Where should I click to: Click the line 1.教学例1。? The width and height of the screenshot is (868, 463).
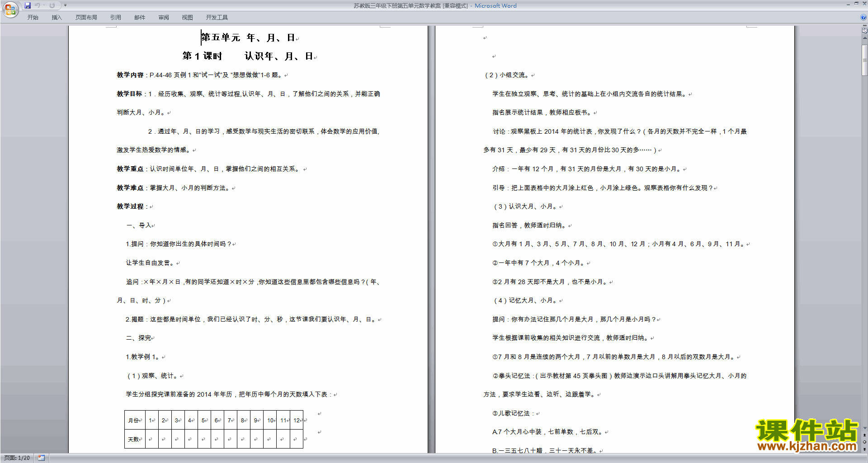coord(143,357)
